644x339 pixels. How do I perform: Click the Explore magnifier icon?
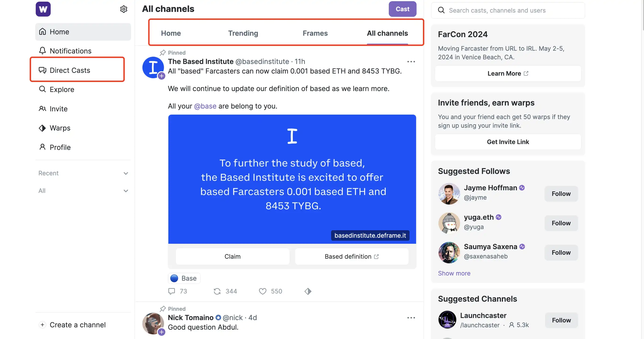coord(42,89)
